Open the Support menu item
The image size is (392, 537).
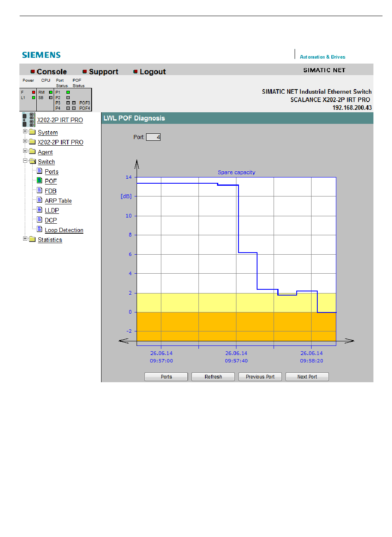(104, 72)
